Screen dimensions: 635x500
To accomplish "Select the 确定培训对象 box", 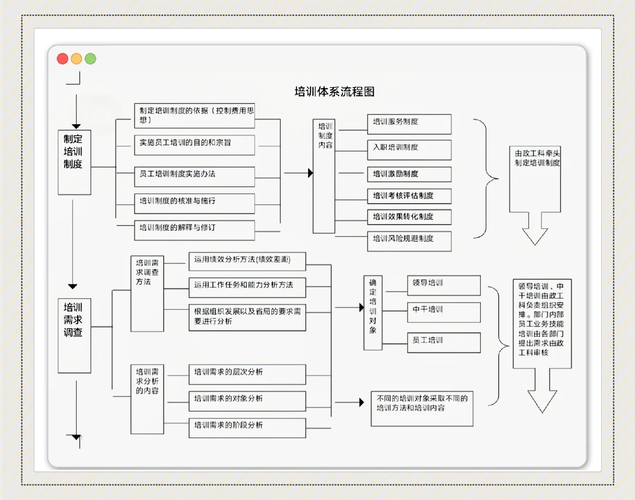I will coord(373,312).
